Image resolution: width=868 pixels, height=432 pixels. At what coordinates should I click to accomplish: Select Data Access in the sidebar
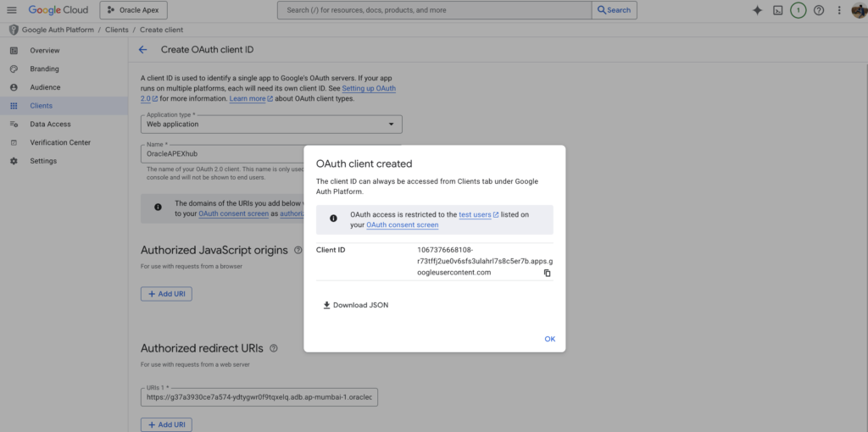coord(50,125)
